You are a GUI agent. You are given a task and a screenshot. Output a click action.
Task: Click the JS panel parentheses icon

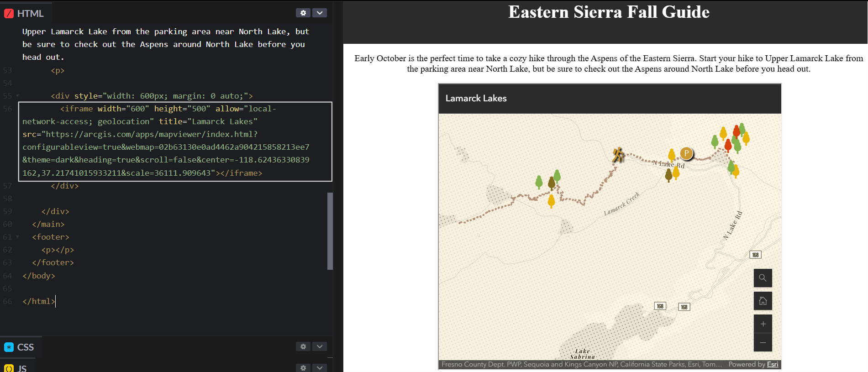(x=9, y=368)
